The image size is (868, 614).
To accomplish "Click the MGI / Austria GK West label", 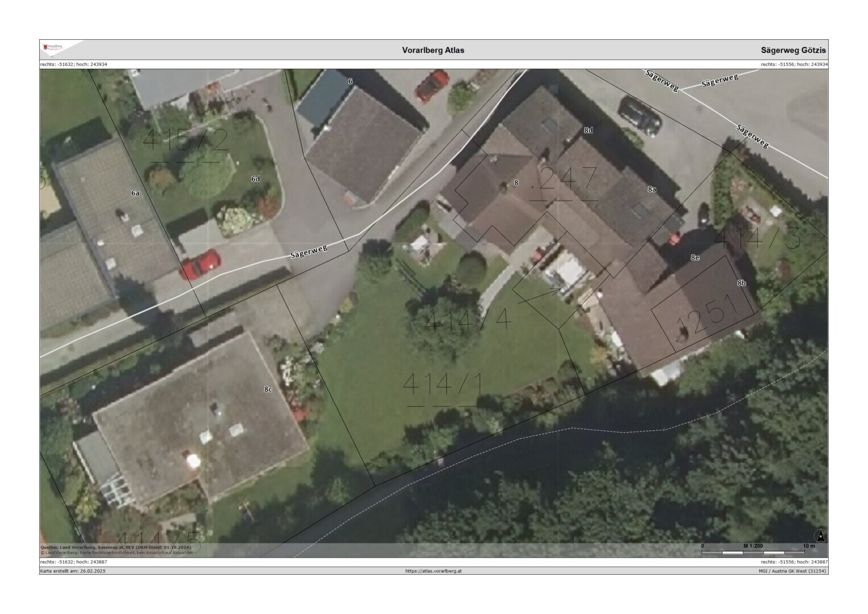I will click(x=791, y=571).
